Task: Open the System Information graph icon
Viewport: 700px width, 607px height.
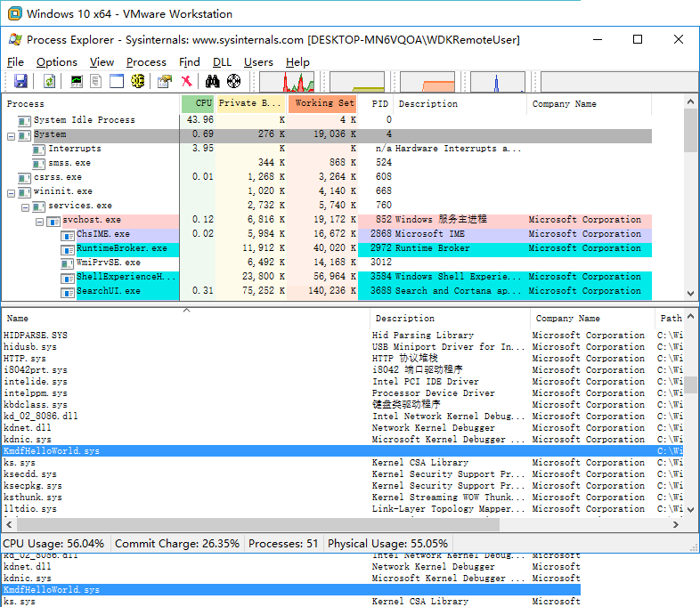Action: [x=77, y=81]
